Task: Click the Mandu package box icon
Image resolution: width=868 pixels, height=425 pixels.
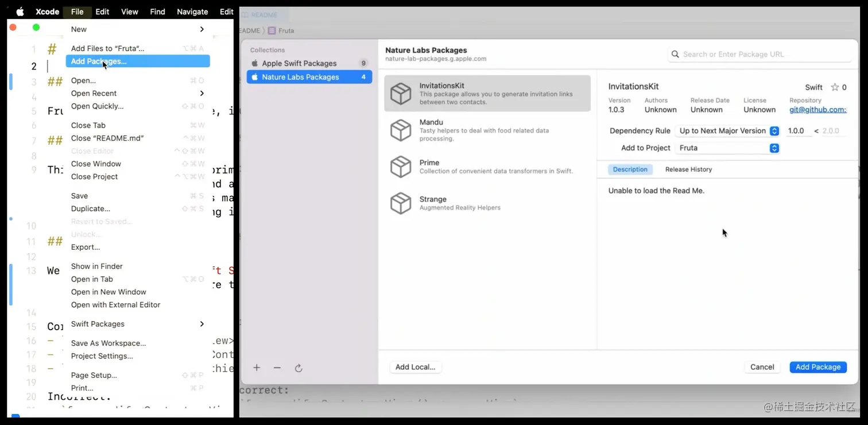Action: pyautogui.click(x=401, y=130)
